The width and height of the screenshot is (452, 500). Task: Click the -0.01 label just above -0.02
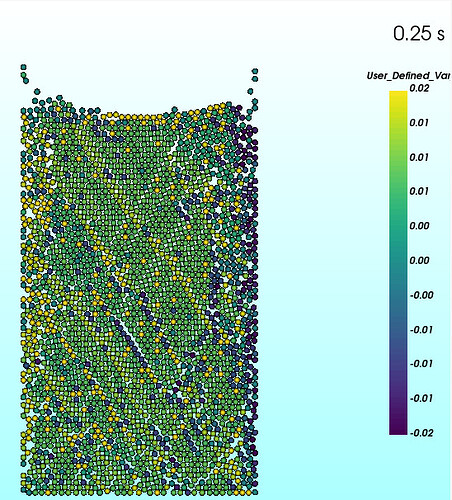tap(421, 398)
